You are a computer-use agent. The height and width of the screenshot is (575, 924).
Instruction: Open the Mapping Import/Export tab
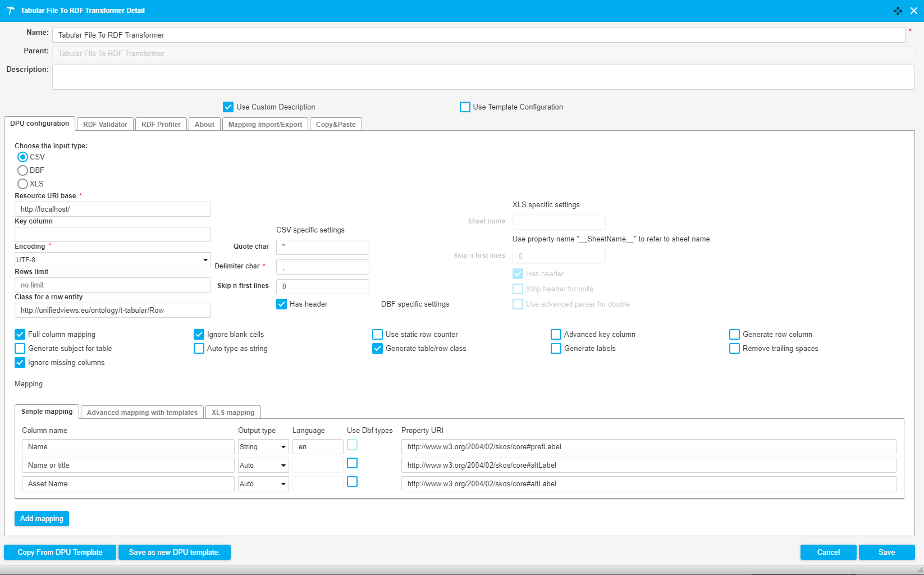tap(265, 124)
